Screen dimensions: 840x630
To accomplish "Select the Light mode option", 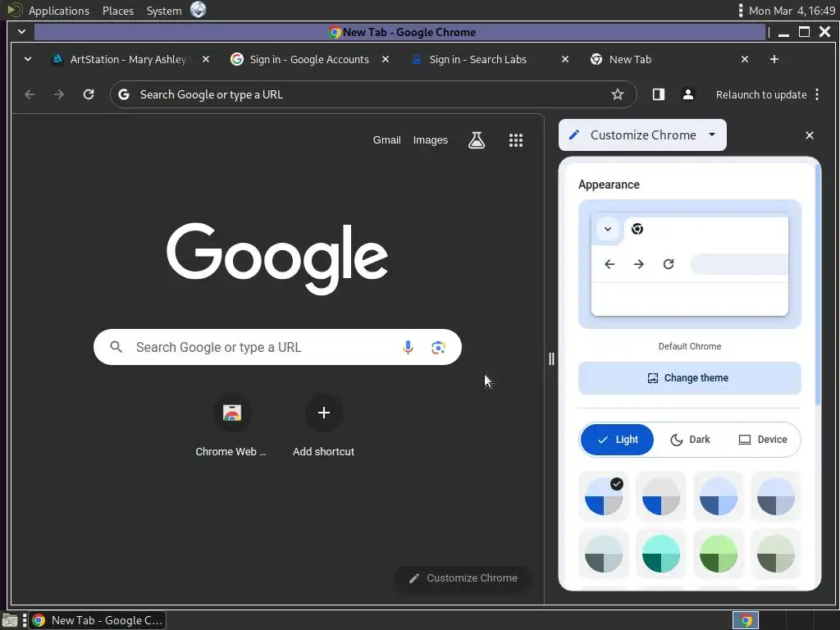I will point(617,440).
